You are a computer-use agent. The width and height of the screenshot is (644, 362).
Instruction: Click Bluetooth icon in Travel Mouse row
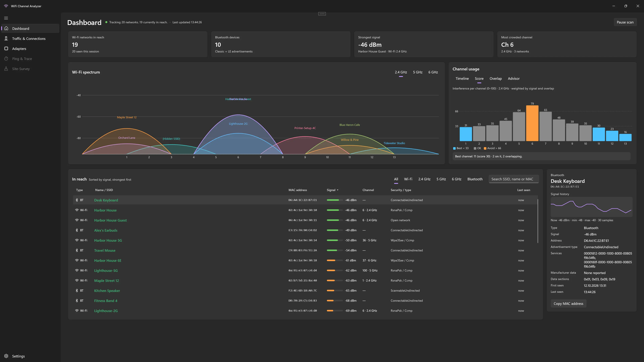(77, 250)
